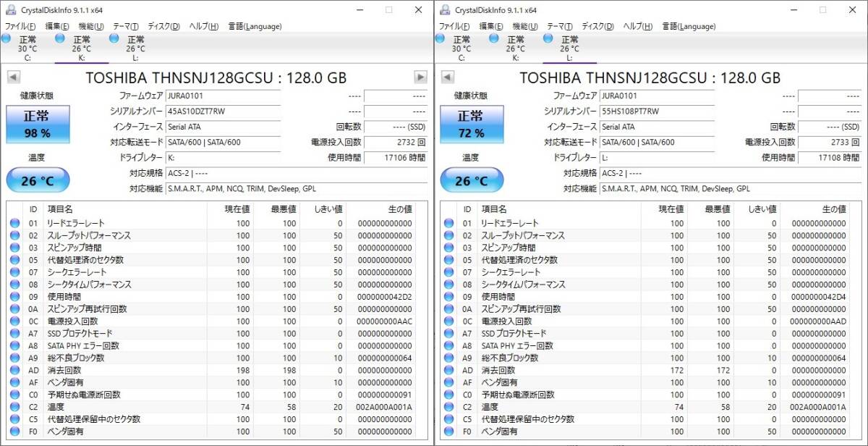Click status orb for シークエラーレート in left window

point(14,273)
